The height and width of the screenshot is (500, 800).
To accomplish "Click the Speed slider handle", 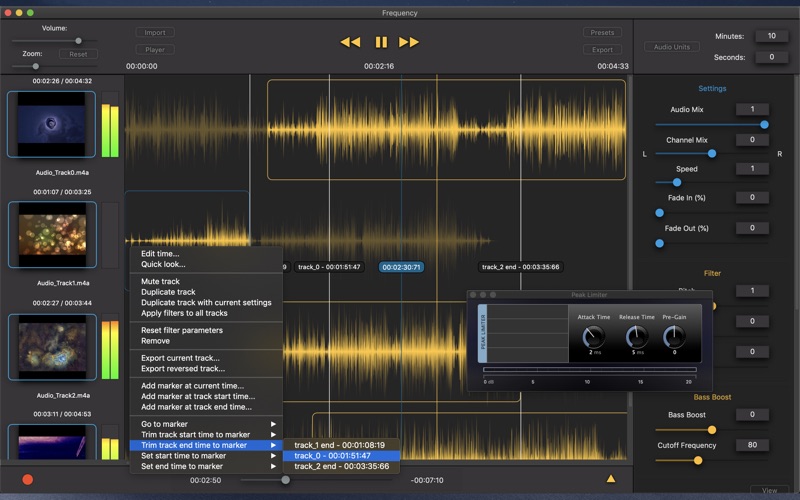I will click(x=677, y=182).
